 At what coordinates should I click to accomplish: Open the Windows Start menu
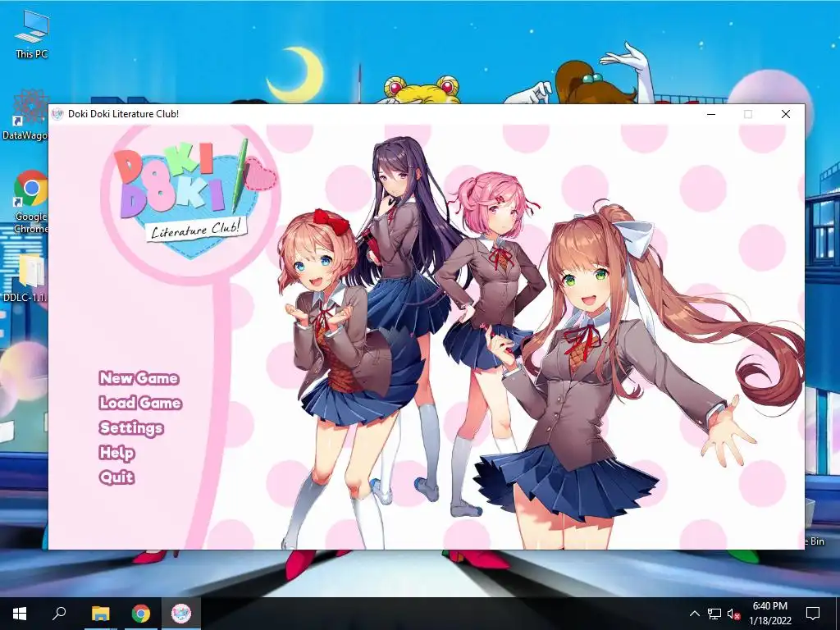tap(20, 614)
